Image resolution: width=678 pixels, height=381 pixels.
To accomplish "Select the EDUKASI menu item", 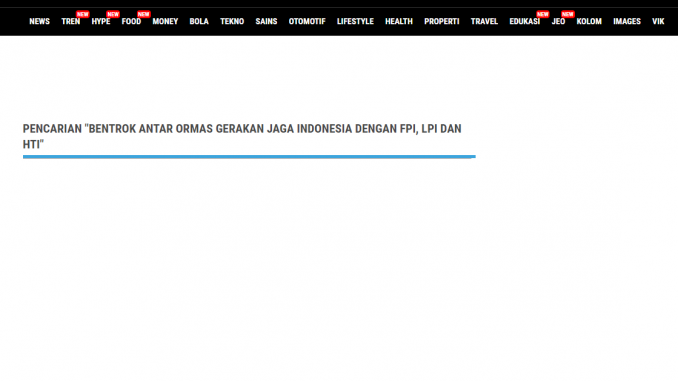I will 524,21.
